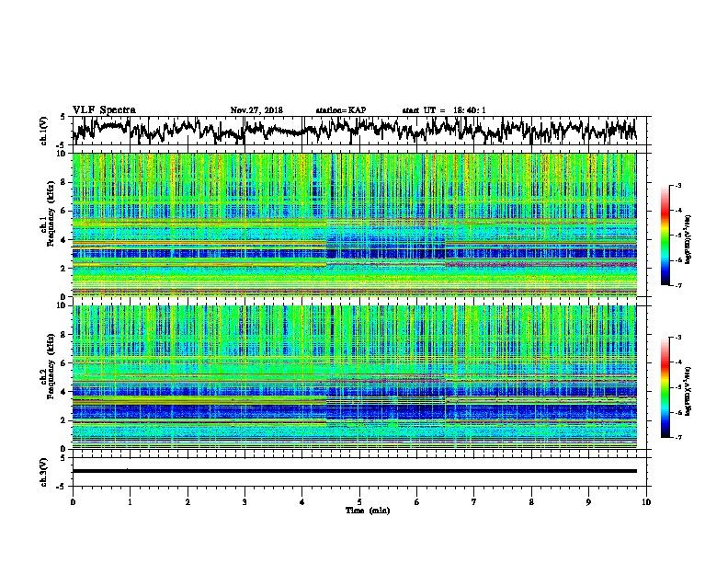Select the date text 'Nov.27, 2018'
Viewport: 728px width, 563px height.
(256, 110)
